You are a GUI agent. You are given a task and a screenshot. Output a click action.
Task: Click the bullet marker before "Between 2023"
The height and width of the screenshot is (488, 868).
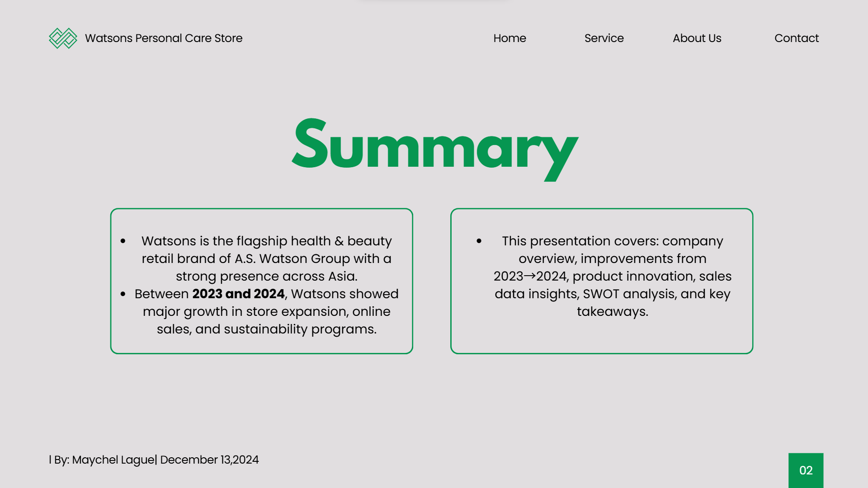coord(123,294)
